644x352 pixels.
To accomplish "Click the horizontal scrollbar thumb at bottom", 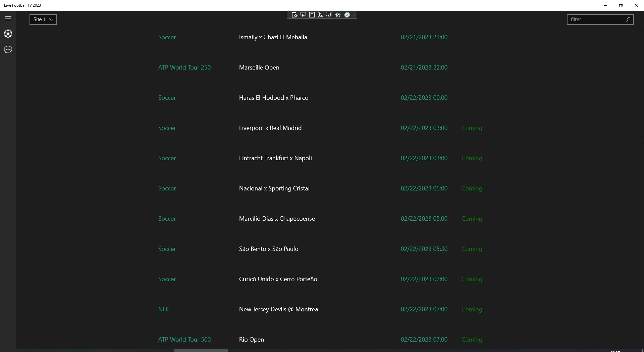I will (x=201, y=351).
